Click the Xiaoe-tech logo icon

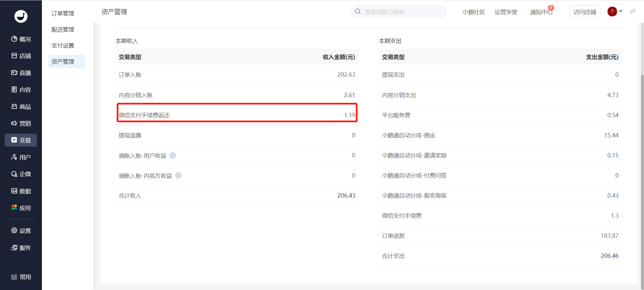pos(21,16)
